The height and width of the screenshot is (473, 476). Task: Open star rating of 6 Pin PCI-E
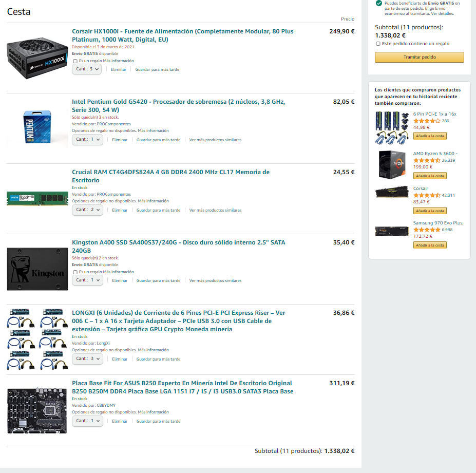(427, 121)
